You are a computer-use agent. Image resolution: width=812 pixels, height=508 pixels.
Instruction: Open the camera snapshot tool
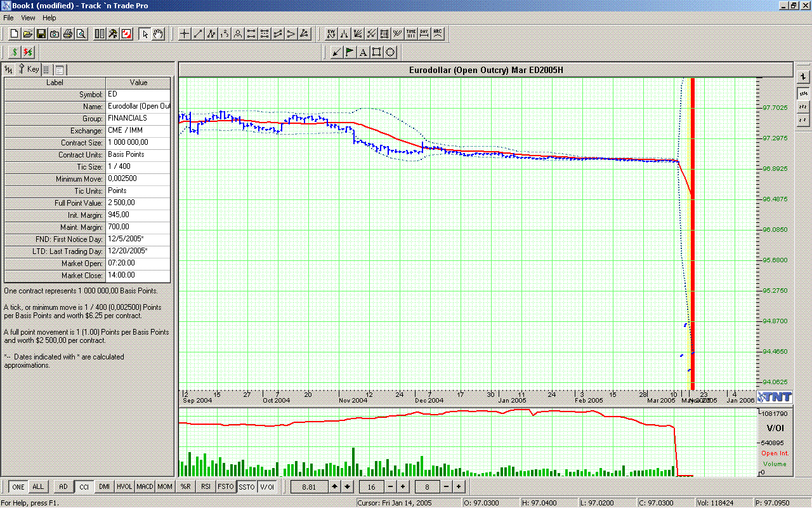point(55,34)
